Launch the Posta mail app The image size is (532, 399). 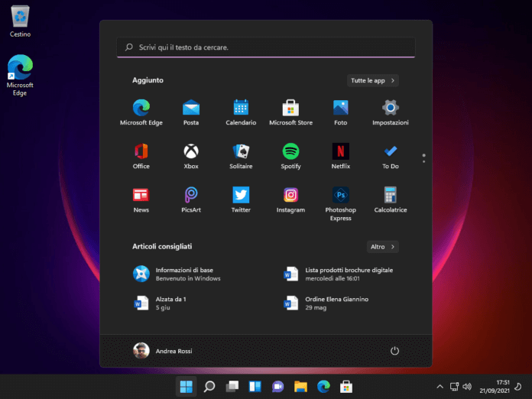point(191,112)
